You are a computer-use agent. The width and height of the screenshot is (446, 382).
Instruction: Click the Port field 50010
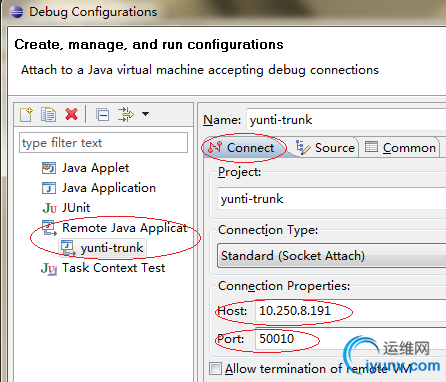[351, 339]
